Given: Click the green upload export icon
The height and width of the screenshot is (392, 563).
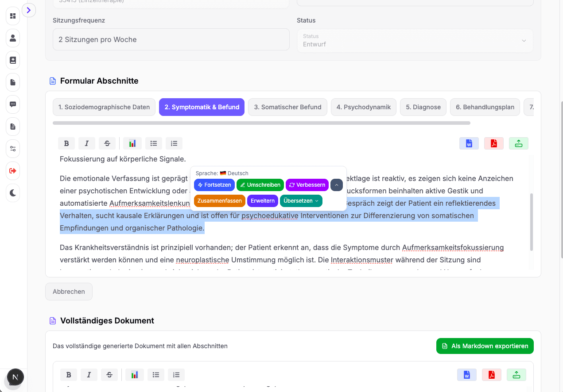Looking at the screenshot, I should 518,143.
